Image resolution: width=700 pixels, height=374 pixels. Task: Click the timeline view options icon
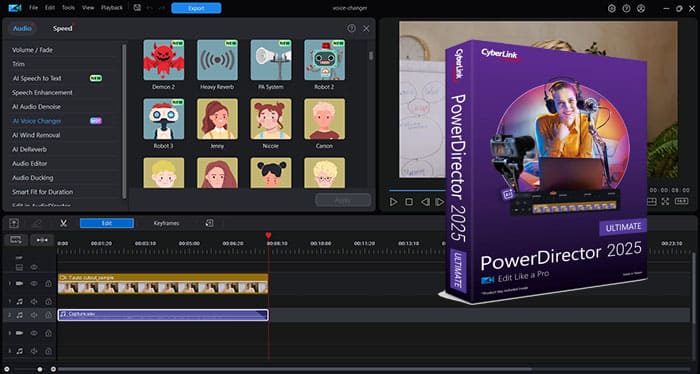pyautogui.click(x=16, y=240)
